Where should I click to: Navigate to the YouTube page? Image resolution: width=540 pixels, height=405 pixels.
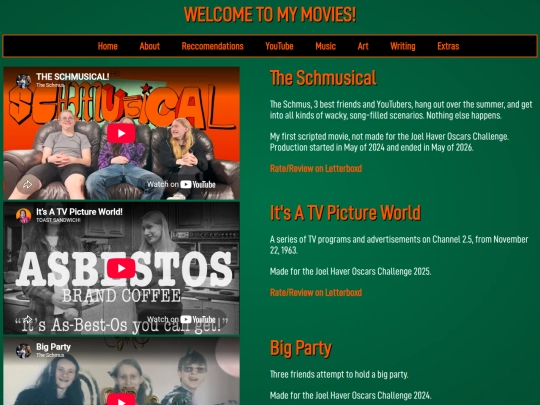point(279,46)
